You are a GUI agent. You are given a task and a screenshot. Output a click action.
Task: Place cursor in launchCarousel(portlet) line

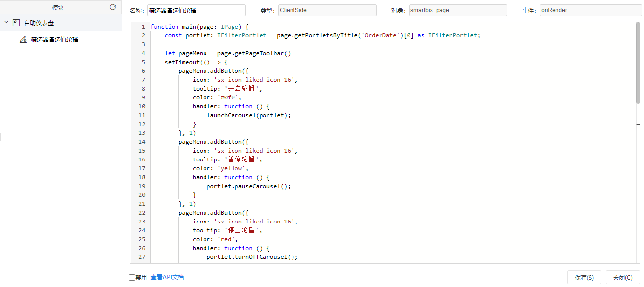pyautogui.click(x=249, y=115)
